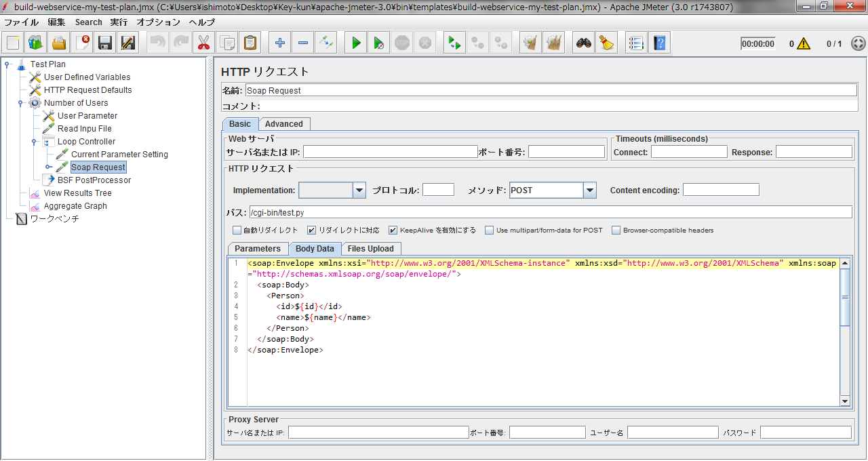Open the メソッド dropdown showing POST

(x=589, y=191)
